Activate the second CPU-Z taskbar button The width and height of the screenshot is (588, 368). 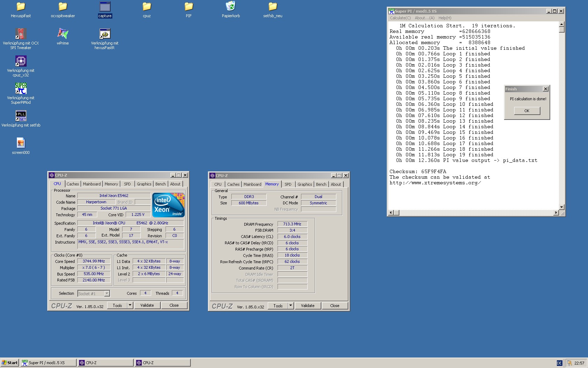[x=163, y=363]
